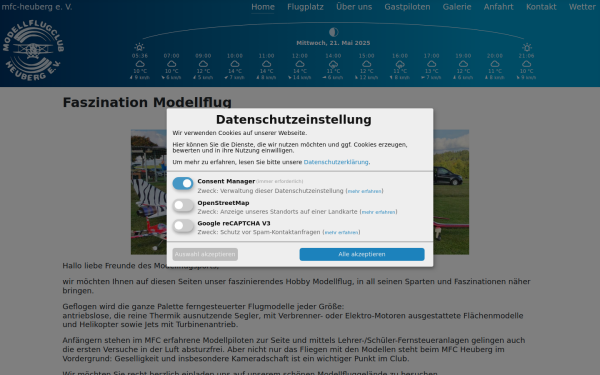Click the rain cloud icon under 14:00
This screenshot has width=600, height=375.
pyautogui.click(x=333, y=64)
